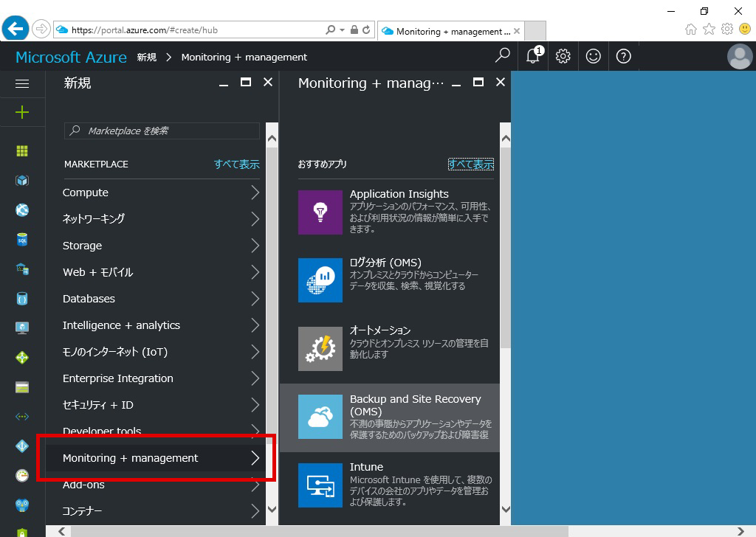Maximize the Monitoring + management blade

click(x=478, y=83)
